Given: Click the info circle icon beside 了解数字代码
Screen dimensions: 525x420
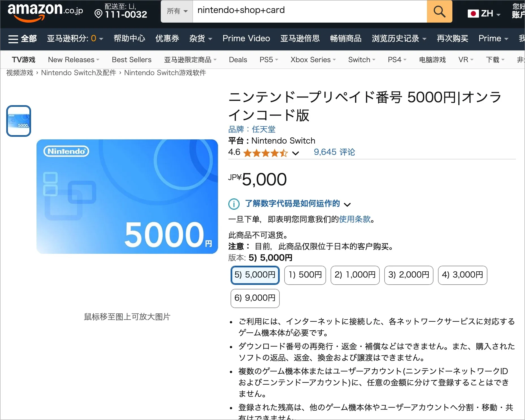Looking at the screenshot, I should point(234,204).
